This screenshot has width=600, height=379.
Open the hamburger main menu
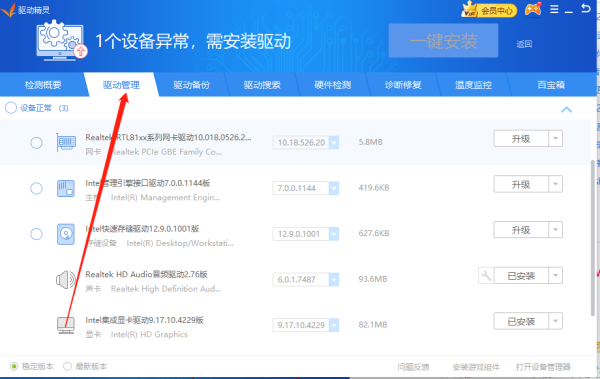click(554, 9)
